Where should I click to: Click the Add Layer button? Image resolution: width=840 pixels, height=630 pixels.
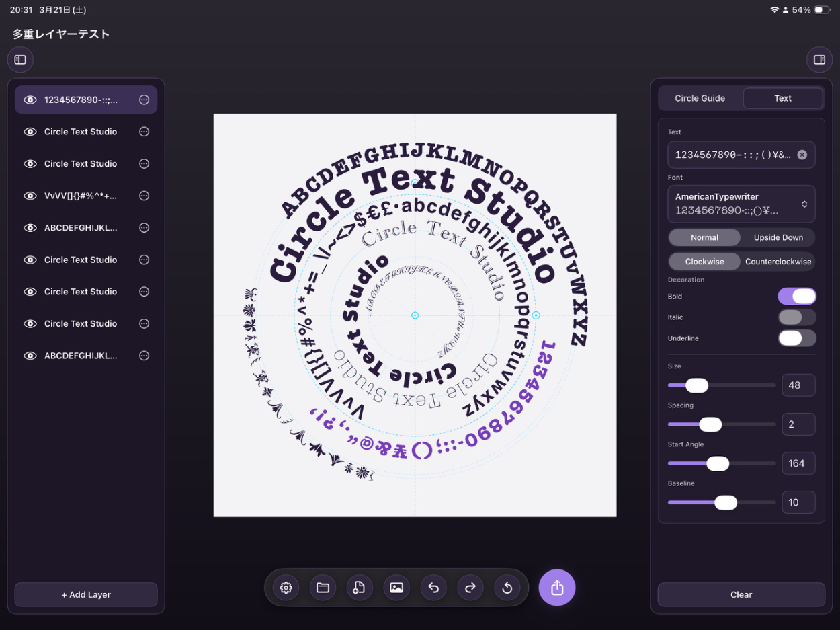(x=86, y=594)
